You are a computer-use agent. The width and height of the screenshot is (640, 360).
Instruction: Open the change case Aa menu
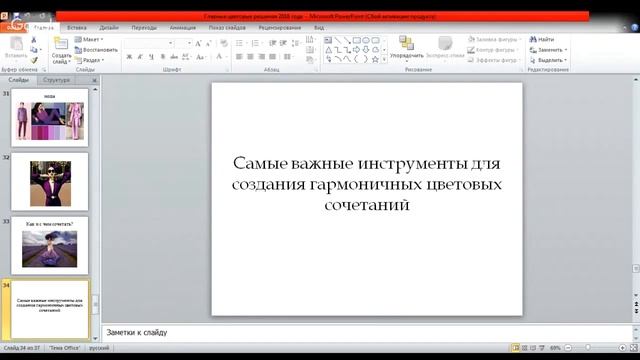(200, 57)
